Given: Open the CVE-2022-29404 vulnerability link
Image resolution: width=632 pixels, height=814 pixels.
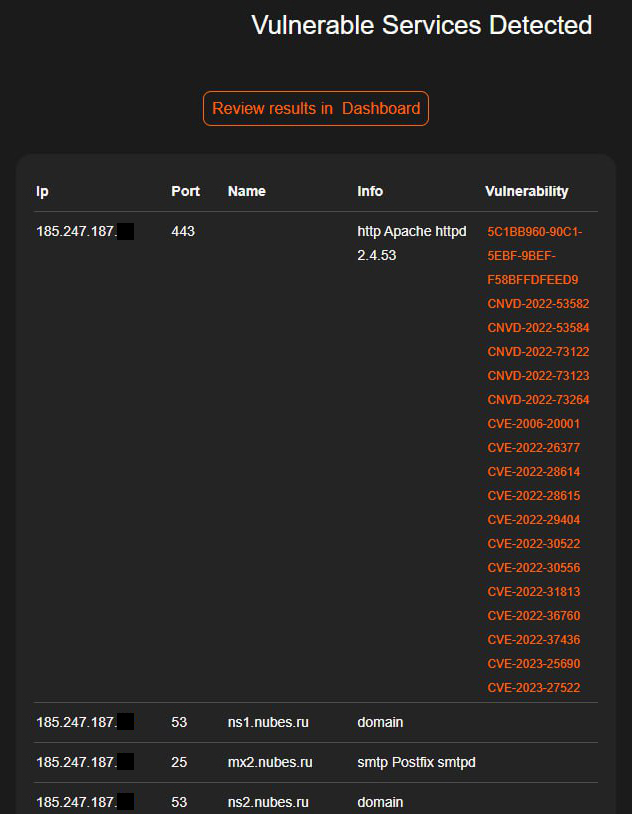Looking at the screenshot, I should tap(534, 520).
